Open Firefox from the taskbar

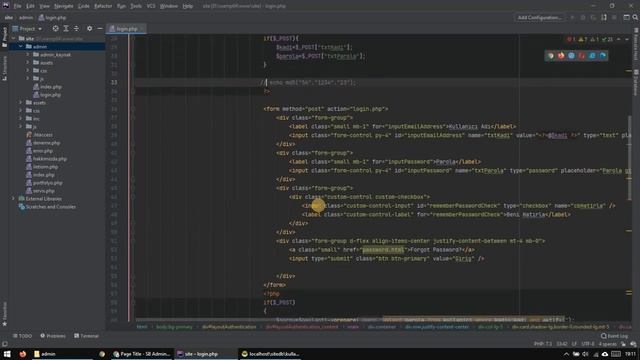coord(22,354)
